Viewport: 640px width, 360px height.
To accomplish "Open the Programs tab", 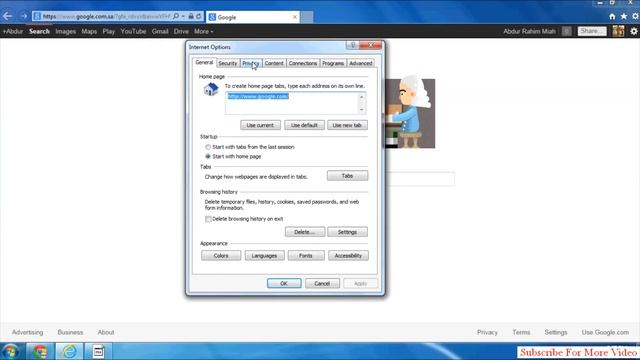I will (333, 63).
